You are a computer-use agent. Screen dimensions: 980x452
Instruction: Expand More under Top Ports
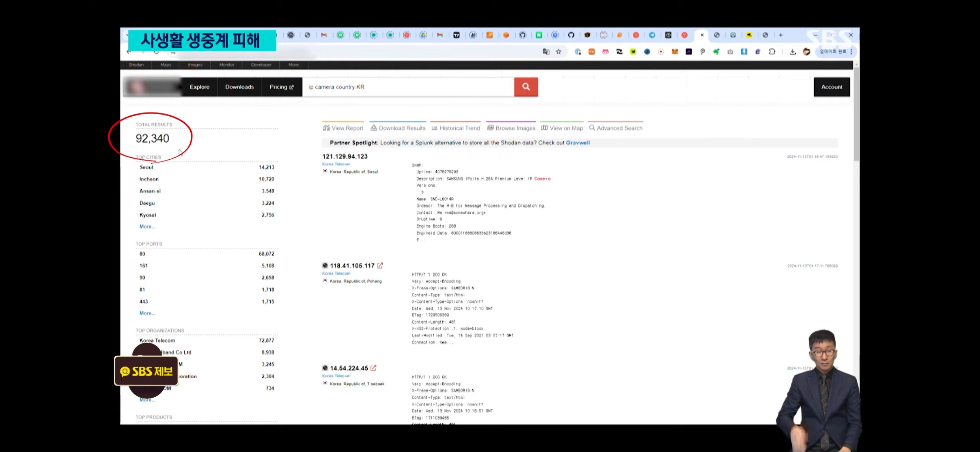tap(147, 313)
